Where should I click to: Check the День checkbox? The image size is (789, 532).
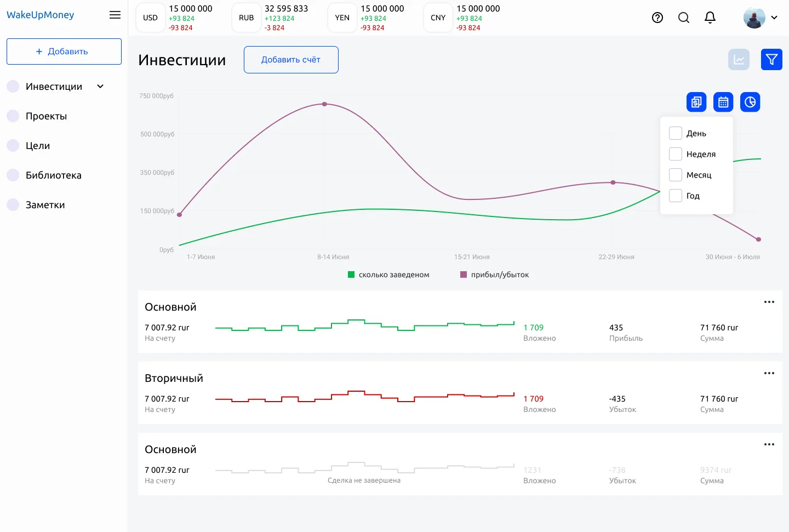(676, 133)
